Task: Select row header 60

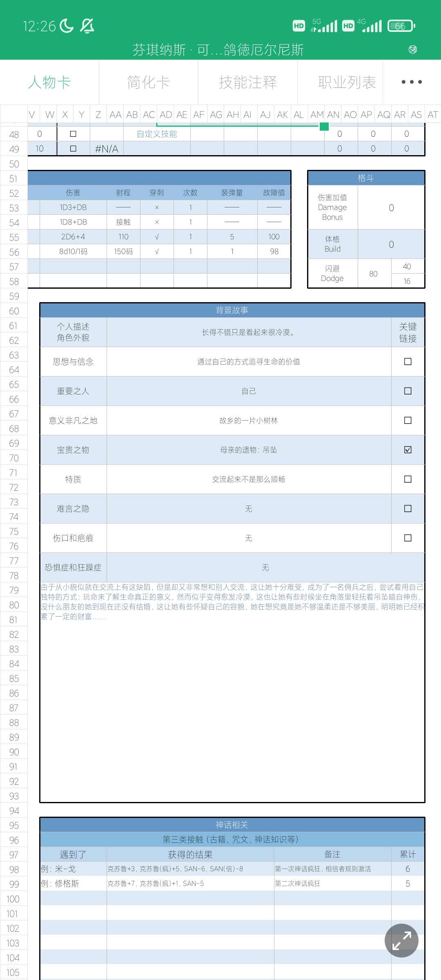Action: 14,311
